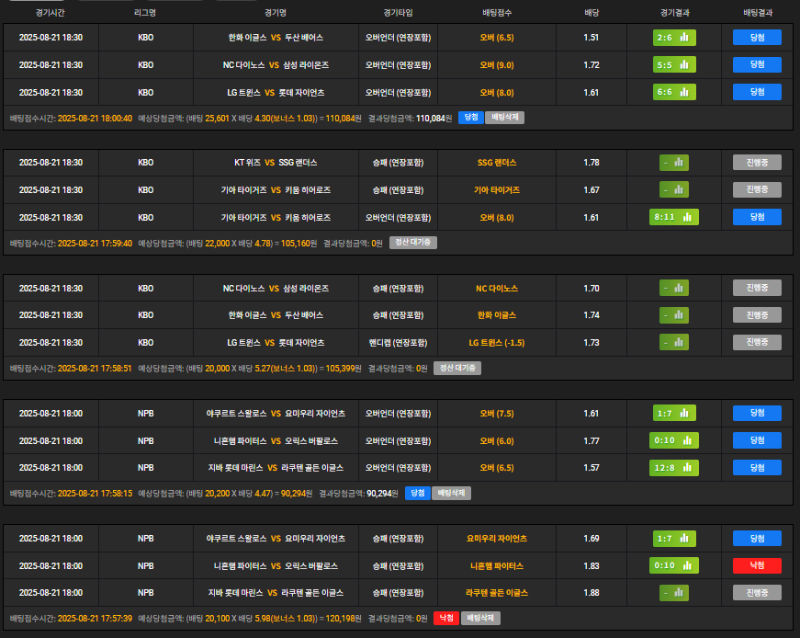Viewport: 800px width, 638px height.
Task: Click 당첨 button in the 오버 (7.5) row
Action: (x=757, y=413)
